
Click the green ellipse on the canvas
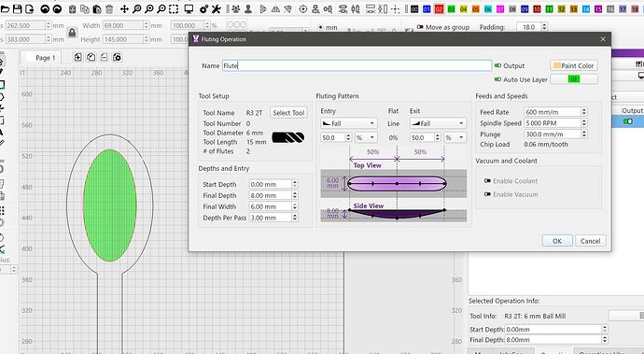tap(109, 205)
